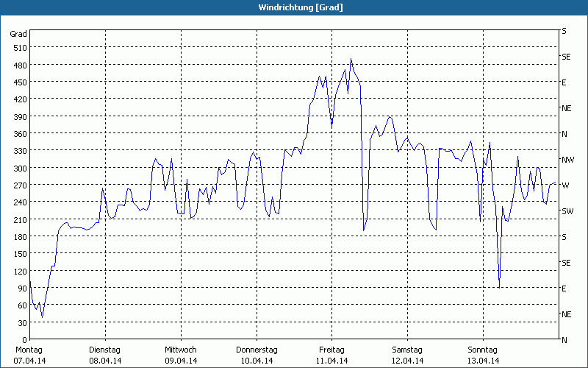The height and width of the screenshot is (368, 588).
Task: Click the 90 degree axis label
Action: 23,289
